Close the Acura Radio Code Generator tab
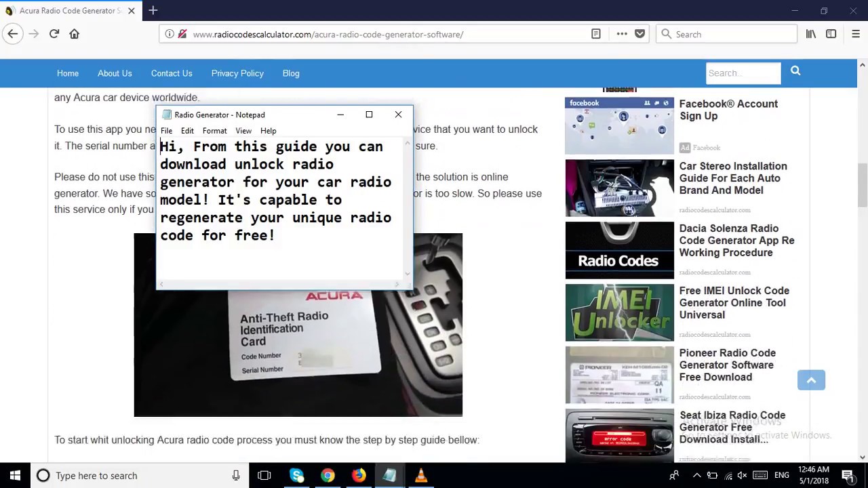Viewport: 868px width, 488px height. (x=132, y=11)
